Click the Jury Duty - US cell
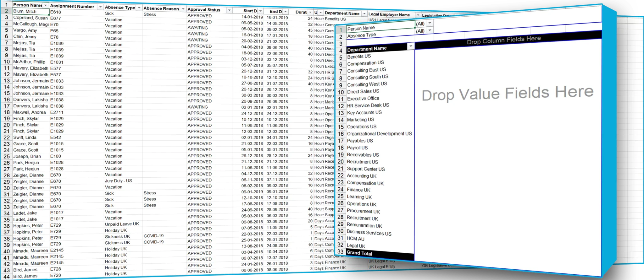The width and height of the screenshot is (644, 280). [x=119, y=181]
